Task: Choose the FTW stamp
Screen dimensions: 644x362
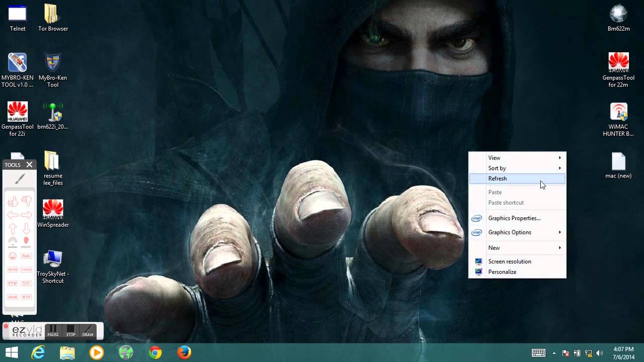Action: coord(13,284)
